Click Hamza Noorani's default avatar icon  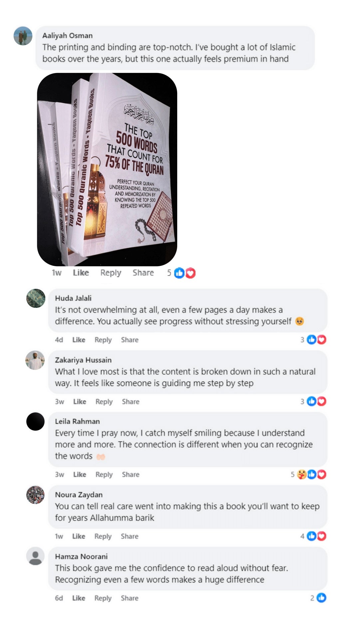click(x=35, y=556)
